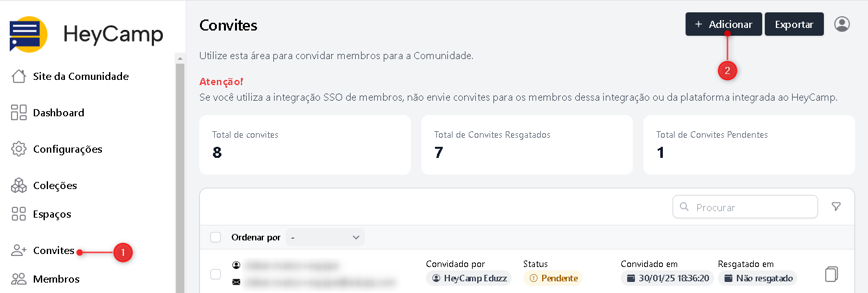The image size is (868, 293).
Task: Click the Membros people icon
Action: (x=19, y=279)
